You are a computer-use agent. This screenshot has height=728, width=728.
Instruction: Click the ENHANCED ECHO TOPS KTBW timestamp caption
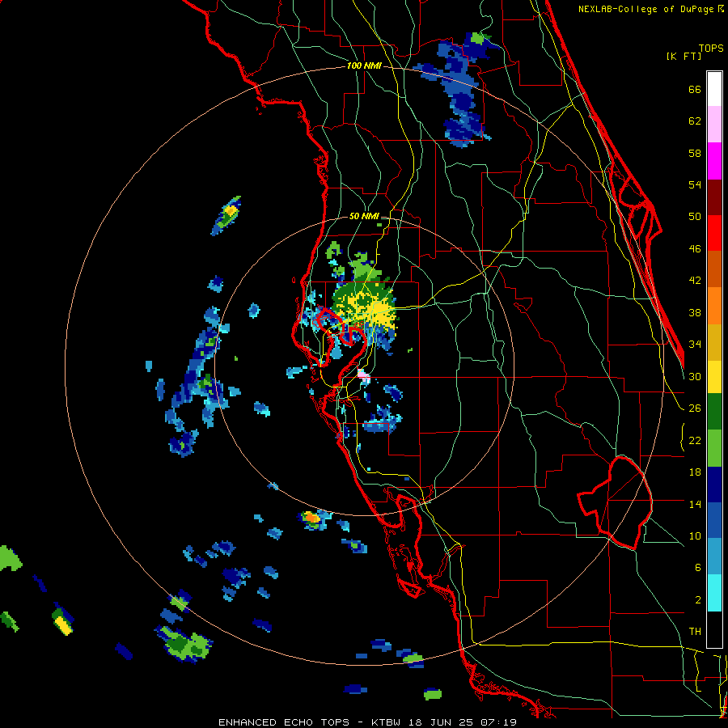(x=367, y=722)
